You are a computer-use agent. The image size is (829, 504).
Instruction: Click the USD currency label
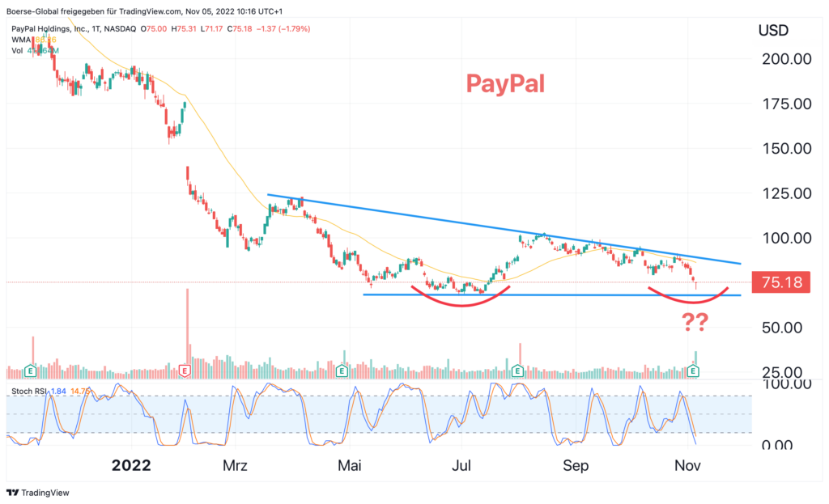(773, 31)
